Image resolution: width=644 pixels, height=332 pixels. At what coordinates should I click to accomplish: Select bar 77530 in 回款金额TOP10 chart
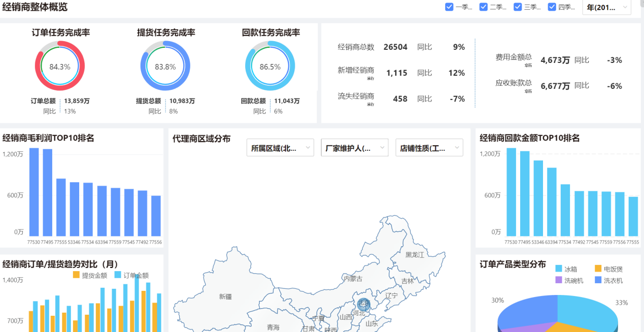pyautogui.click(x=512, y=192)
